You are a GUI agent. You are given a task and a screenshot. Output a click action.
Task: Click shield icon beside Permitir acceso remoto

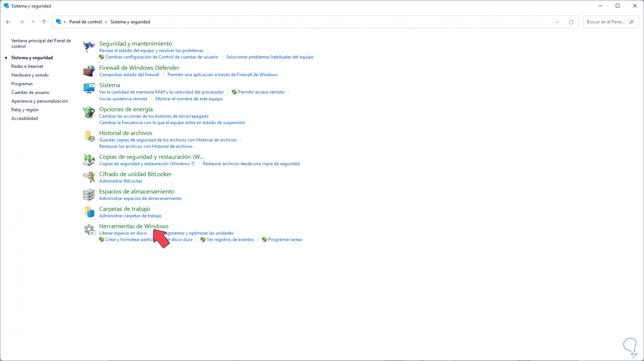click(x=234, y=92)
